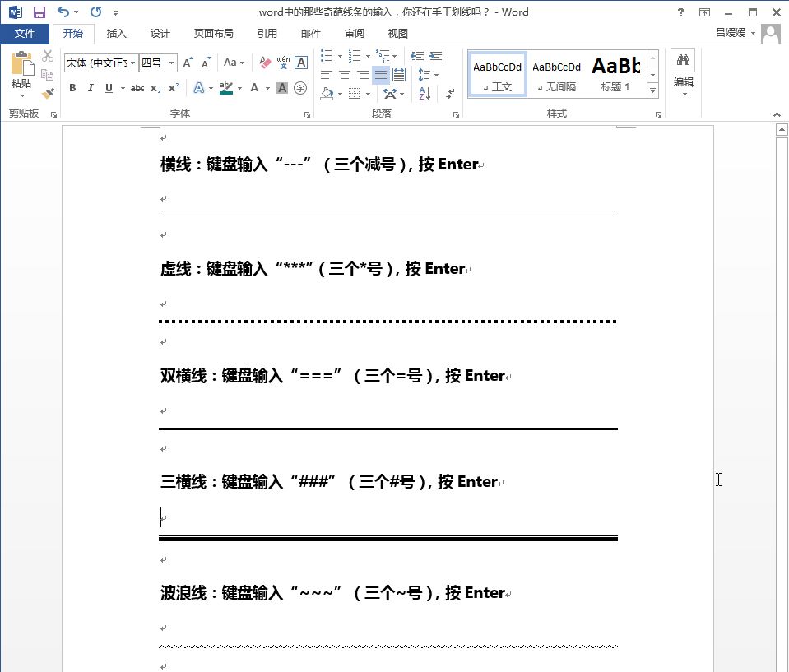
Task: Apply the 标题 1 heading style
Action: point(615,74)
